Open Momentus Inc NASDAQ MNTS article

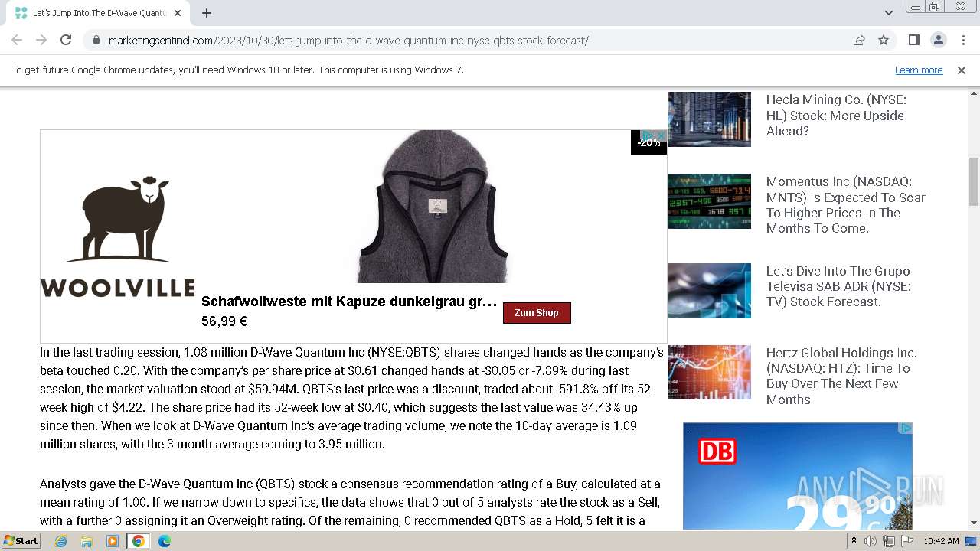pos(846,205)
